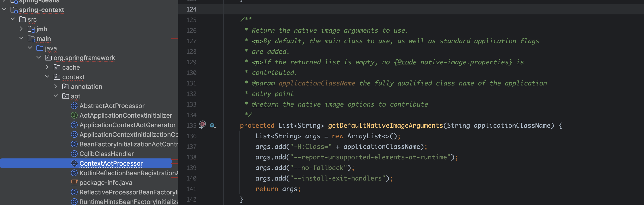Screen dimensions: 644x205
Task: Click the @code inline tag
Action: click(407, 62)
